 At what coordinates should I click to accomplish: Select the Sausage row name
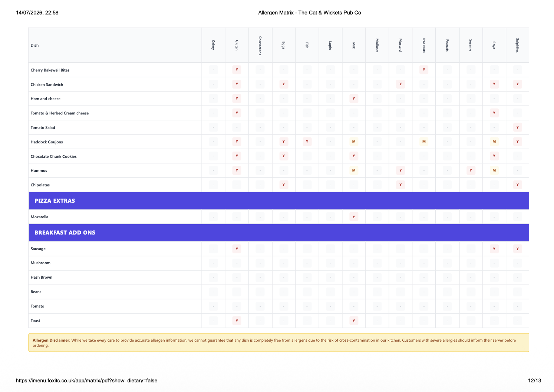coord(38,249)
